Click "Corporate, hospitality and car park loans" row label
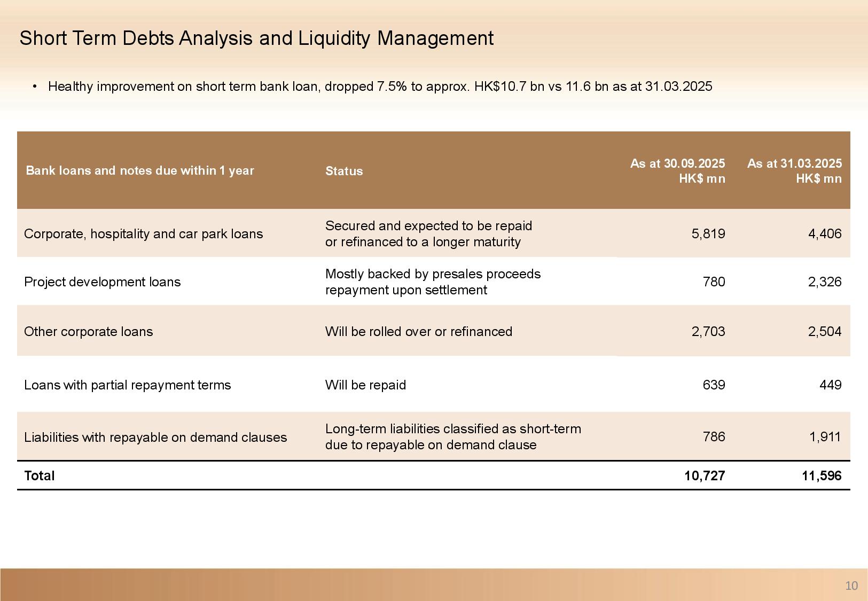This screenshot has width=868, height=601. 144,234
